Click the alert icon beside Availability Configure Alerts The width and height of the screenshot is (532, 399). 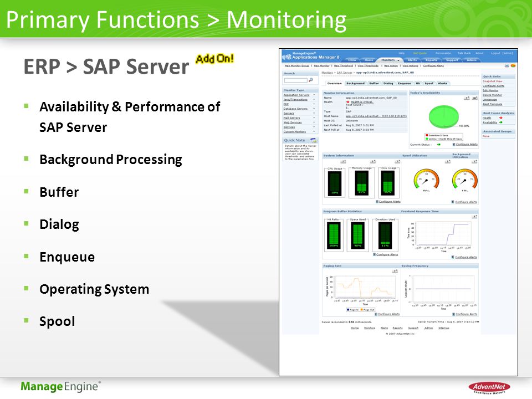coord(454,145)
